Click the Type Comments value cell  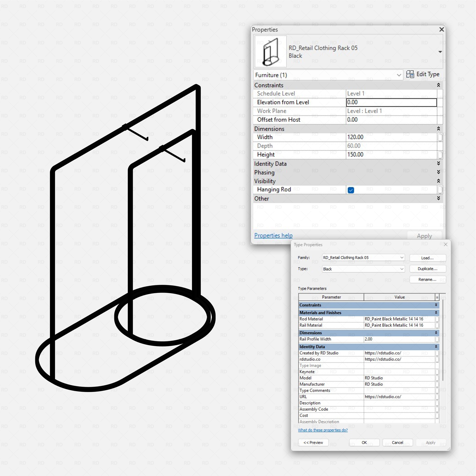(399, 390)
